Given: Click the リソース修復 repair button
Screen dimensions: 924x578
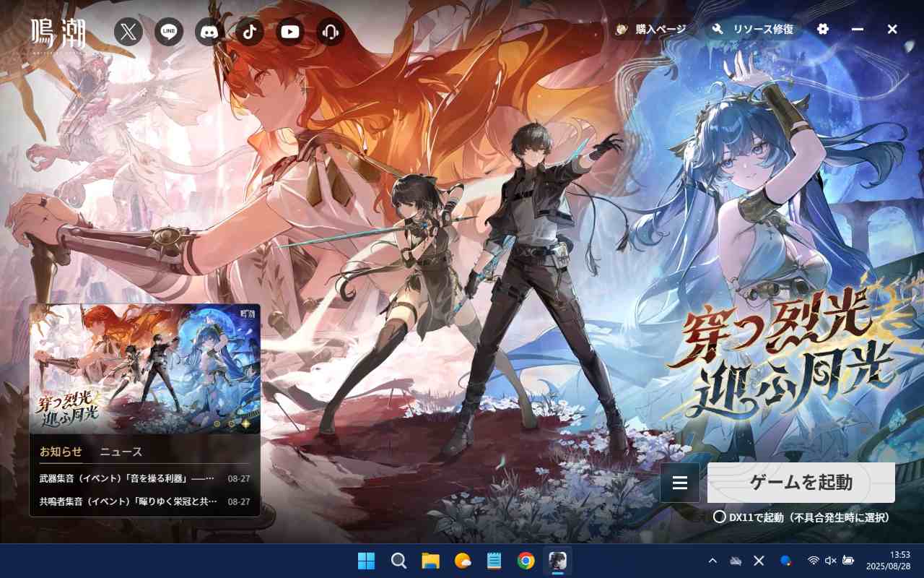Looking at the screenshot, I should click(x=754, y=29).
